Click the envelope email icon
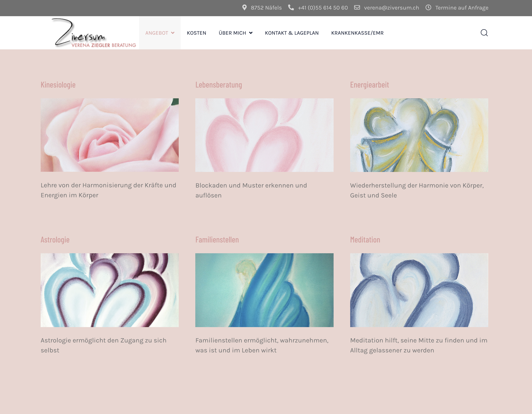The image size is (532, 414). [x=357, y=7]
